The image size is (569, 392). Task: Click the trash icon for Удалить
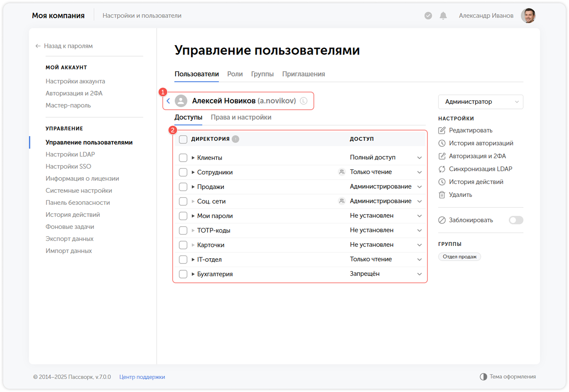coord(442,195)
